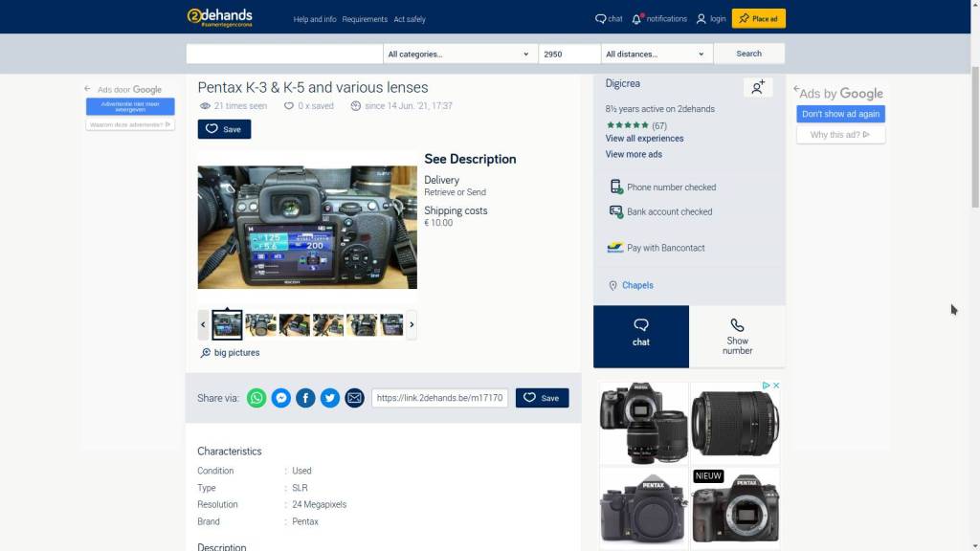Open Act safely page

pyautogui.click(x=410, y=19)
